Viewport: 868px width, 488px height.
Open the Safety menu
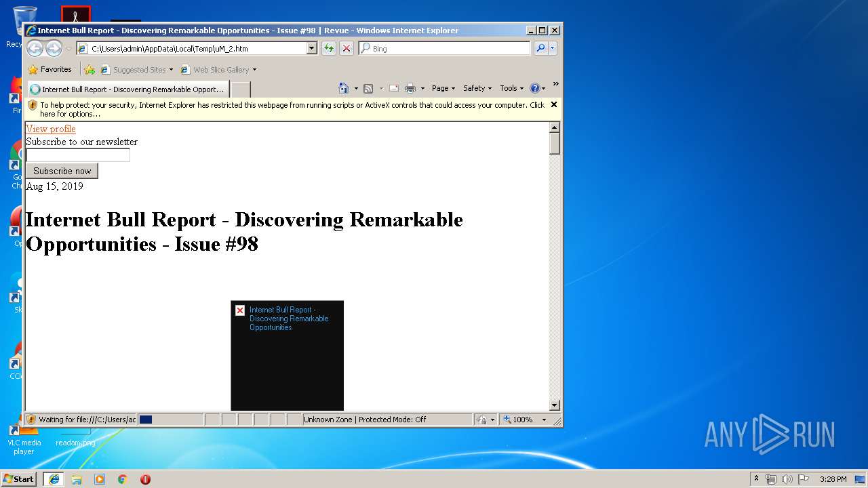[x=477, y=88]
